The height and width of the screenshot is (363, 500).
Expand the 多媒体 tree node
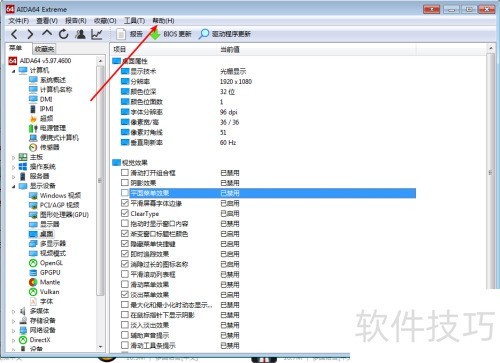pyautogui.click(x=13, y=312)
